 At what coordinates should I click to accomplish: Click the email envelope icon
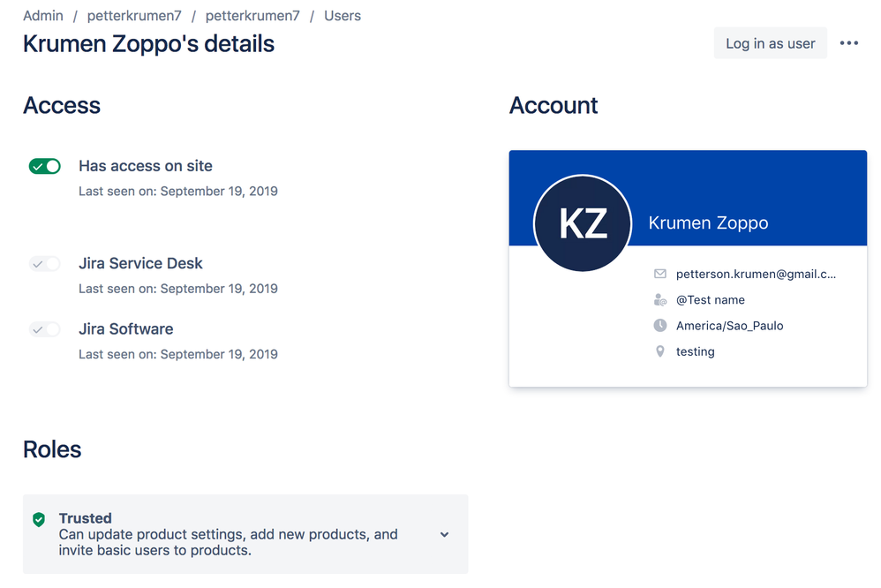659,274
